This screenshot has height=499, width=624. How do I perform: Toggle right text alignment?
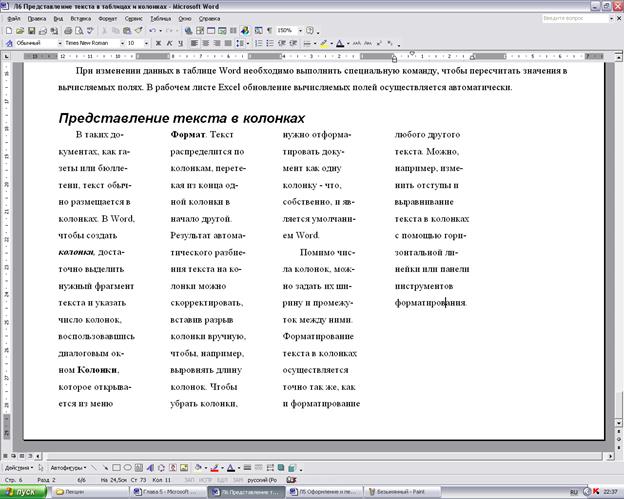[217, 43]
